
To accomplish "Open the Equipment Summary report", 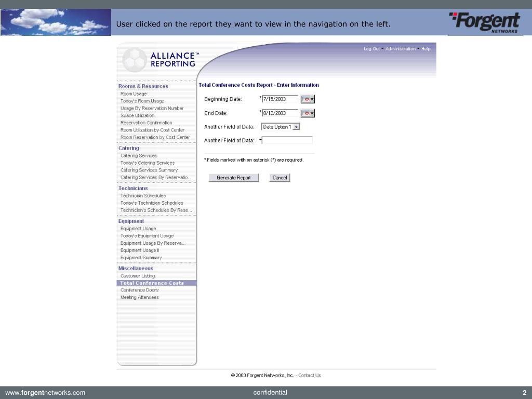I will [x=141, y=258].
